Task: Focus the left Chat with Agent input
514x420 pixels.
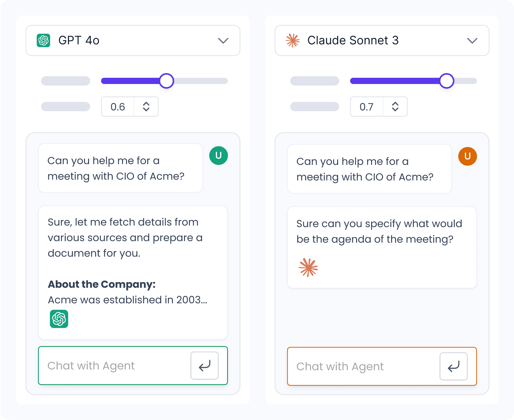Action: tap(115, 366)
